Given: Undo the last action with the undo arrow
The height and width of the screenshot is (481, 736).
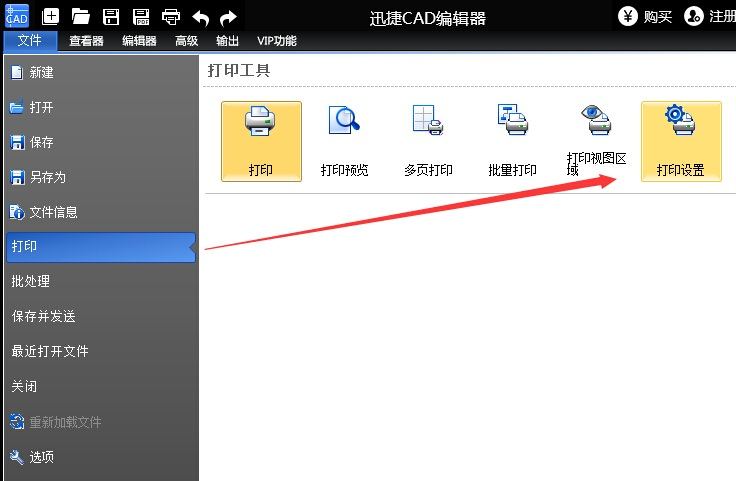Looking at the screenshot, I should [x=200, y=16].
